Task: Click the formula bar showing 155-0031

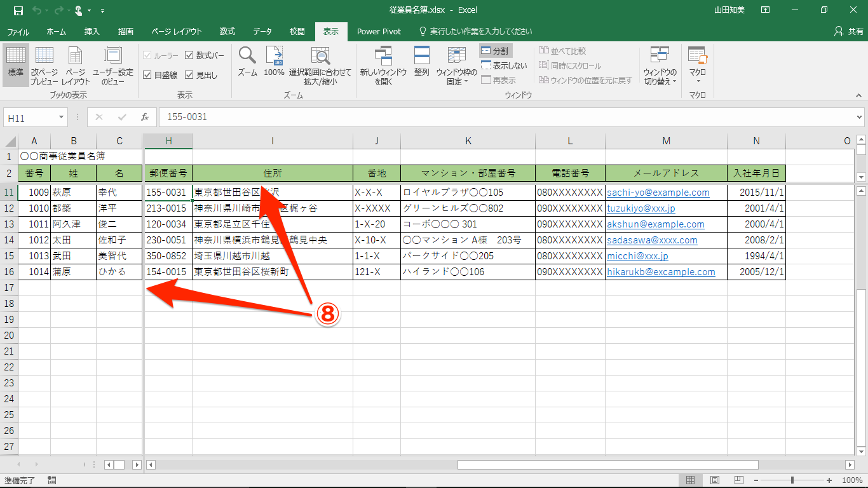Action: pos(506,117)
